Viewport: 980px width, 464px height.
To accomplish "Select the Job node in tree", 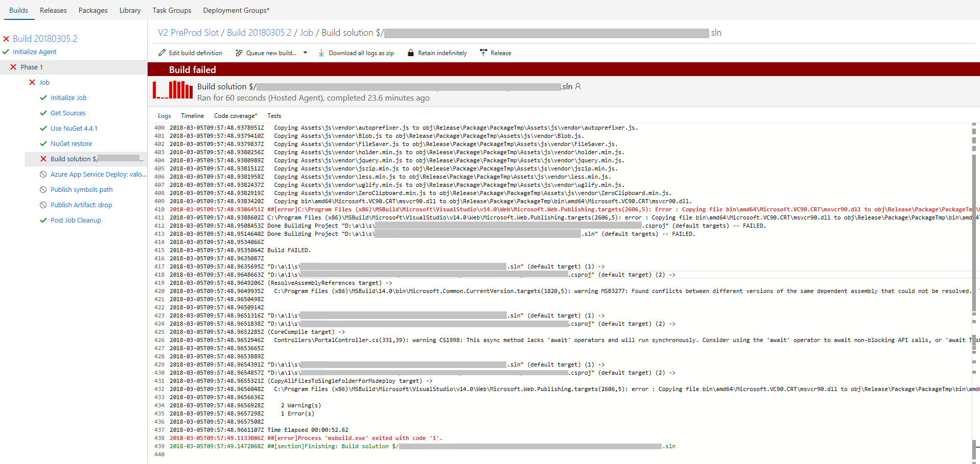I will (x=44, y=83).
